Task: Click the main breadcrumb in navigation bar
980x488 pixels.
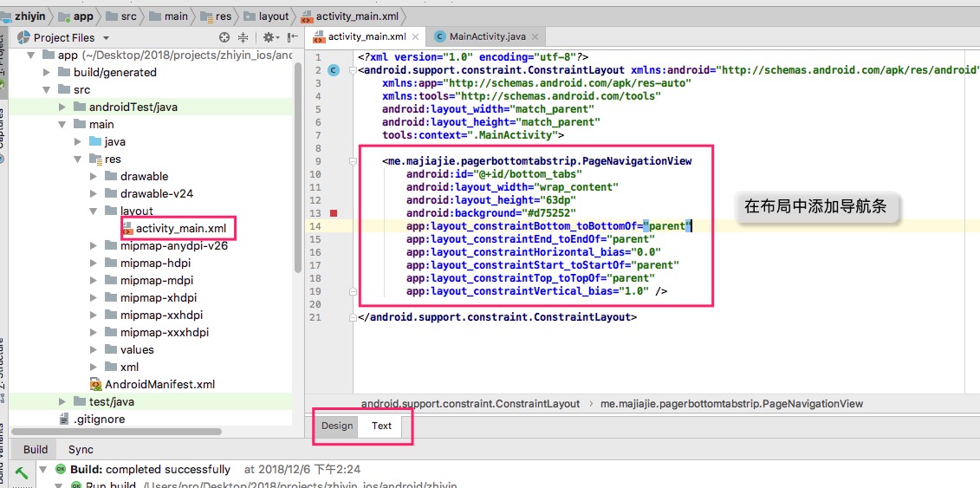Action: [x=170, y=16]
